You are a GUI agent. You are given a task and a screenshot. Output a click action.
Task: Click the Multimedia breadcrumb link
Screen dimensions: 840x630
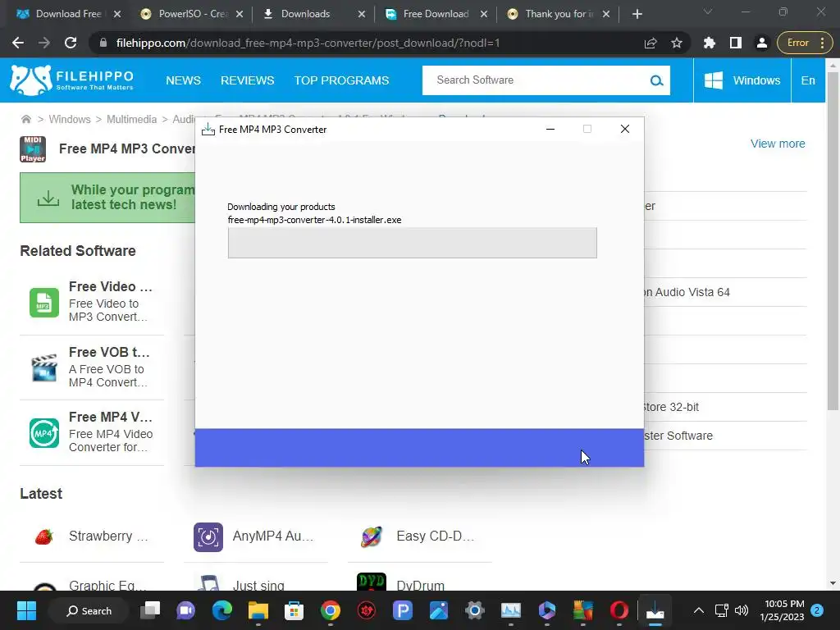point(131,119)
